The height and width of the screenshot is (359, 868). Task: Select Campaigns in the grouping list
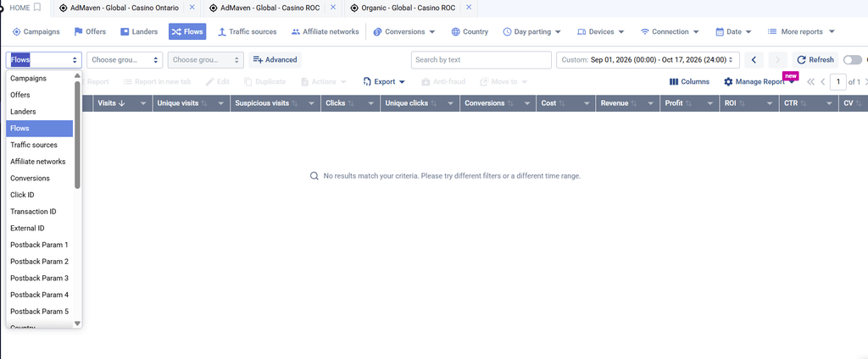(39, 78)
